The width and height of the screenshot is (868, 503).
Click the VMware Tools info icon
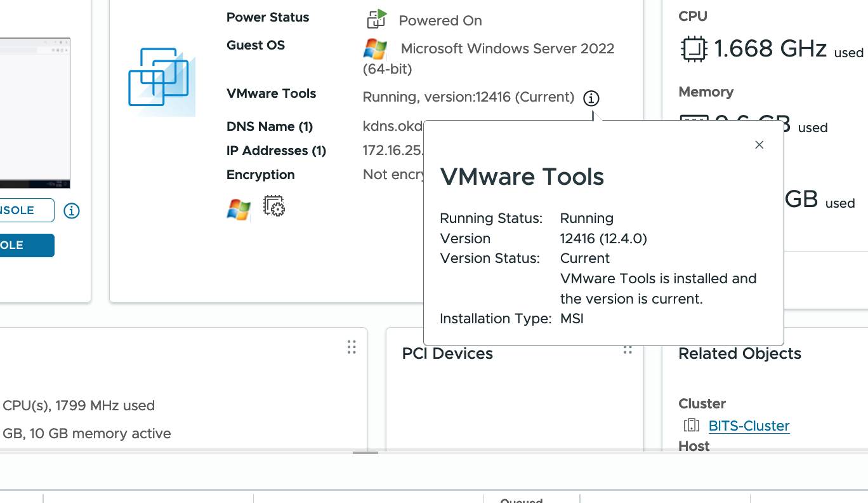tap(591, 98)
